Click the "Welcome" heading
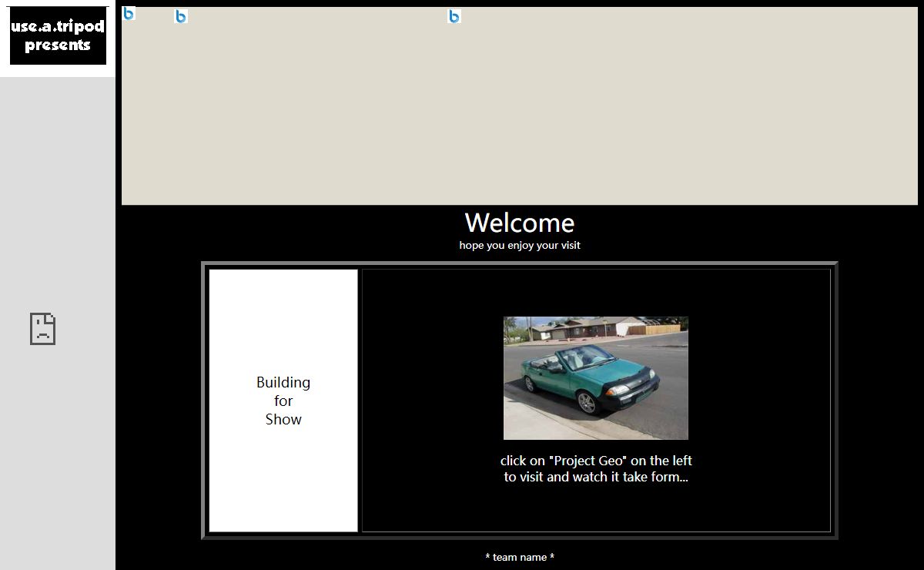 click(520, 223)
